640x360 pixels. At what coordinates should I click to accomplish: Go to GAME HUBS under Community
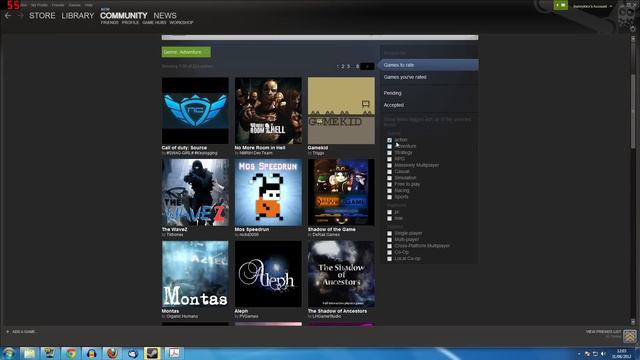pos(154,22)
